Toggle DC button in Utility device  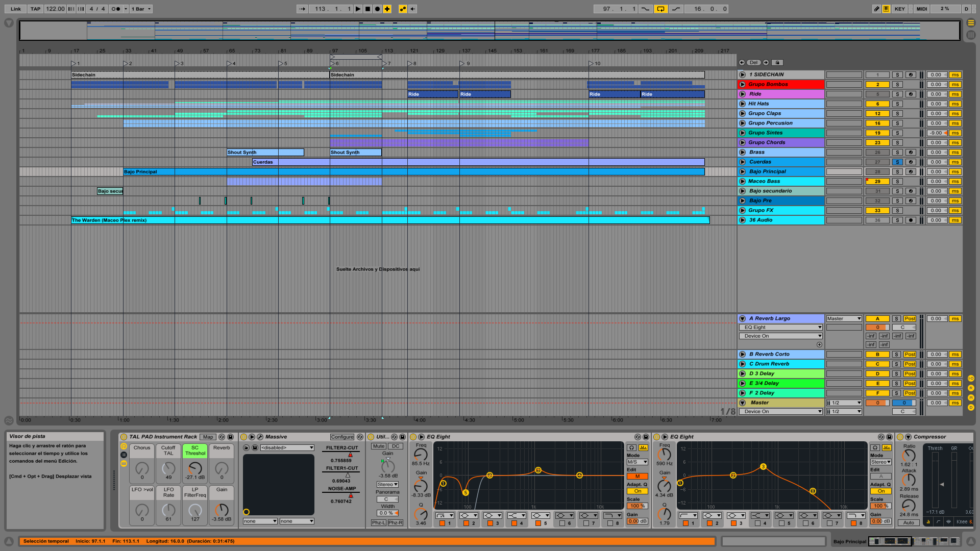coord(396,446)
